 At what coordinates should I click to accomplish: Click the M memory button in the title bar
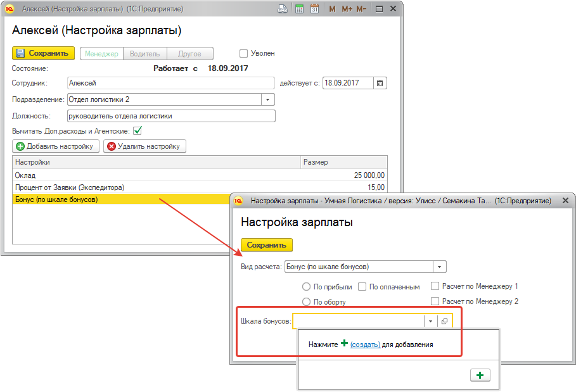pyautogui.click(x=332, y=9)
